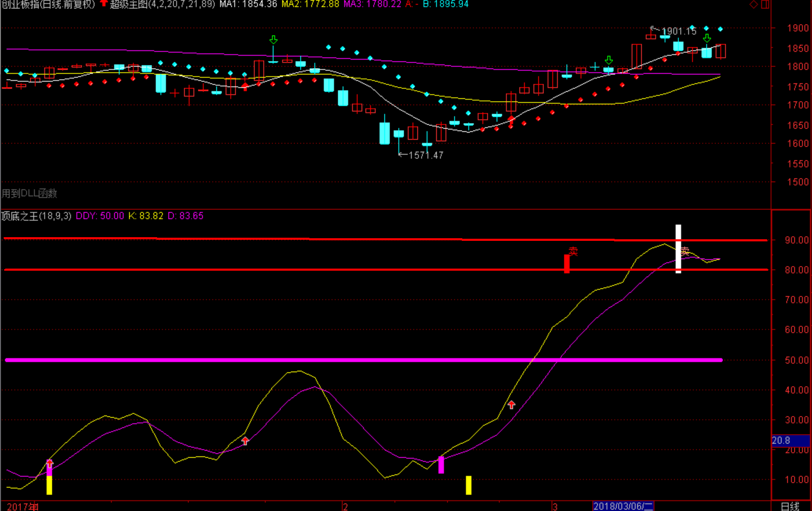
Task: Select the red vertical sell bar at 80 line
Action: pos(566,263)
